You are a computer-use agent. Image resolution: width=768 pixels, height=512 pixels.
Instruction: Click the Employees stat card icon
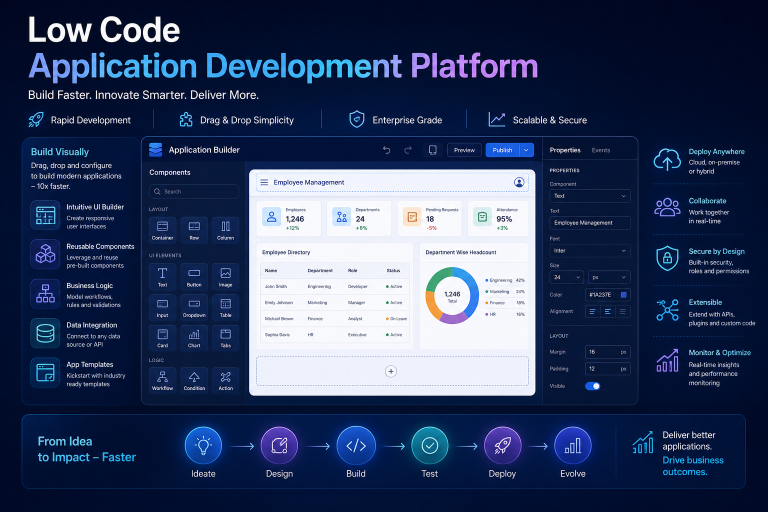[271, 216]
